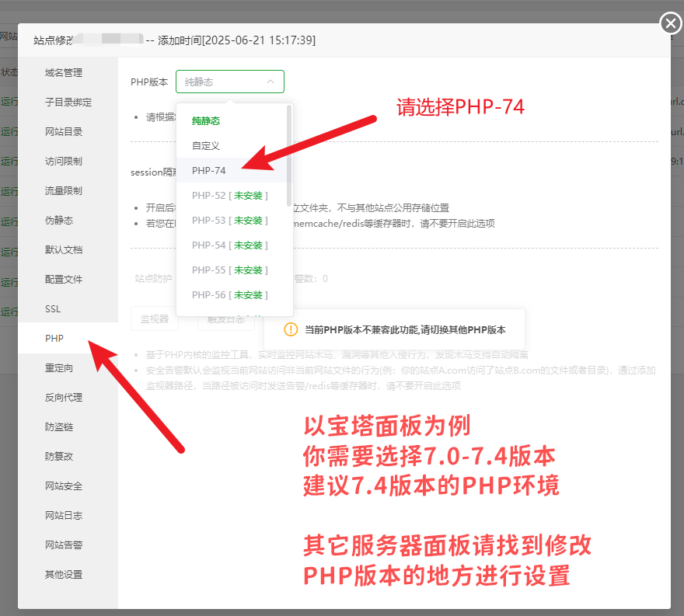Click the 监视器 button

(154, 318)
